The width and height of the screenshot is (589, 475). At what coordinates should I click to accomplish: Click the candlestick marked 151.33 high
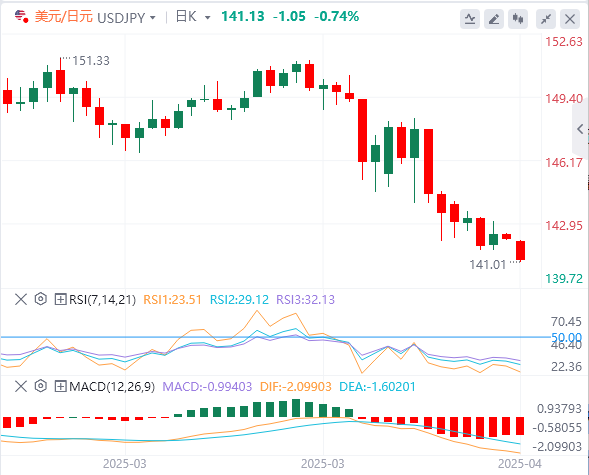[x=60, y=81]
